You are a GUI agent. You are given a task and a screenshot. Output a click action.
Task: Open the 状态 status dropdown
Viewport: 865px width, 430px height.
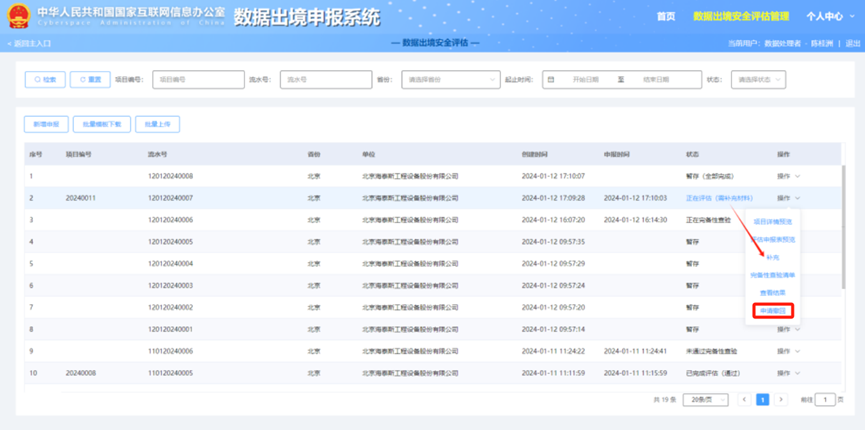[x=759, y=79]
